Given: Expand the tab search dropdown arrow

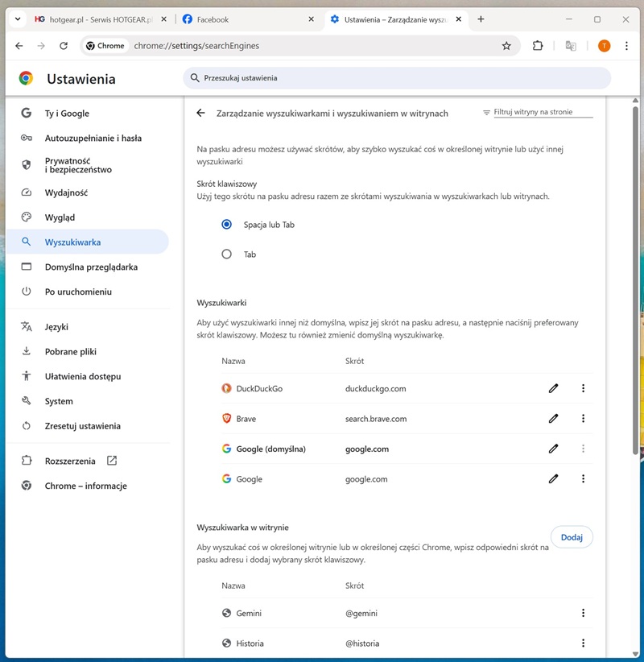Looking at the screenshot, I should (17, 19).
